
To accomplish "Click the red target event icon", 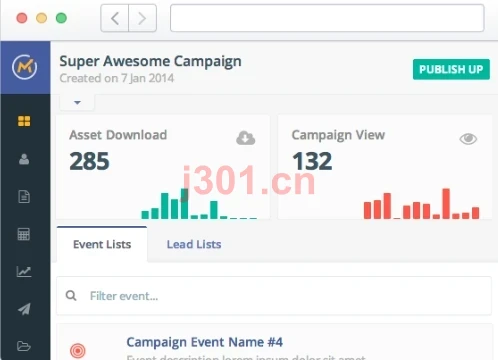I will [78, 351].
